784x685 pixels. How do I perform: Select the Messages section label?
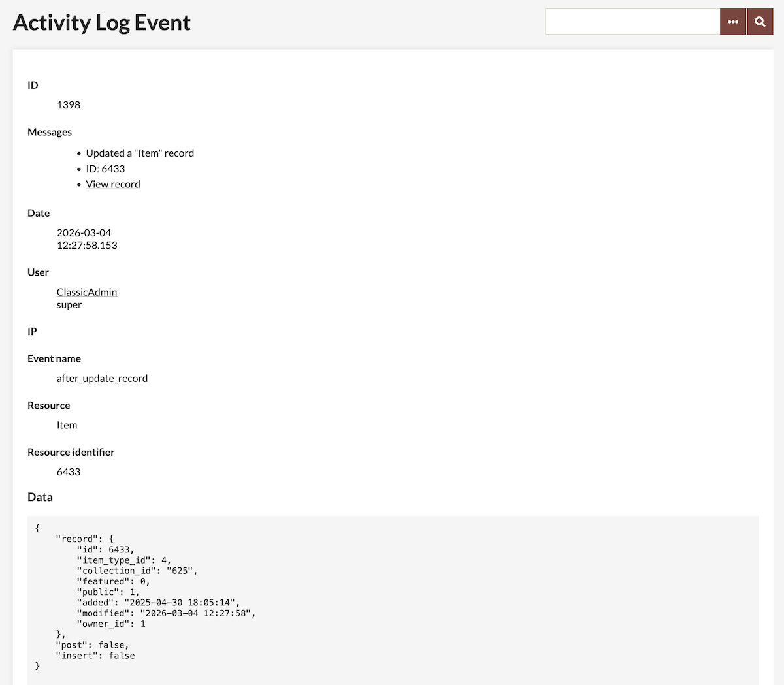50,132
